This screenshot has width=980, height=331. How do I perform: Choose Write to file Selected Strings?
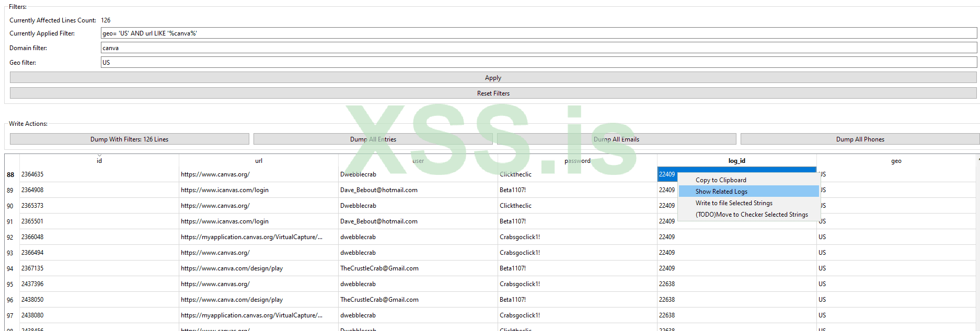(x=748, y=203)
